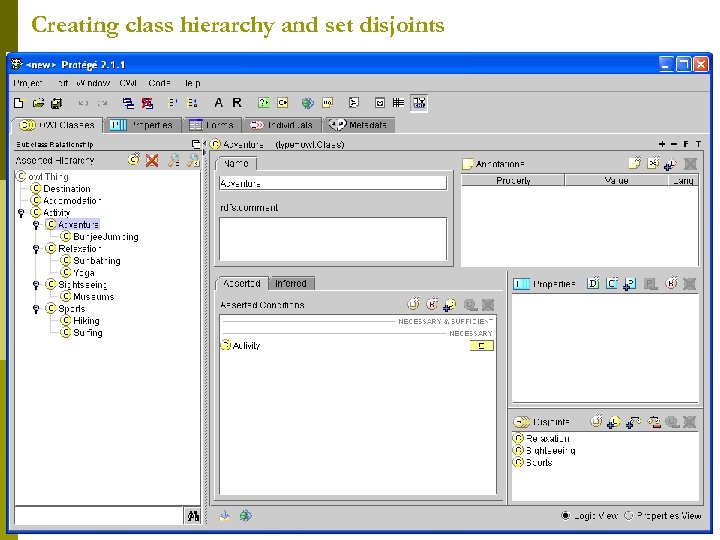
Task: Collapse the Sightseeing tree node
Action: pyautogui.click(x=36, y=285)
